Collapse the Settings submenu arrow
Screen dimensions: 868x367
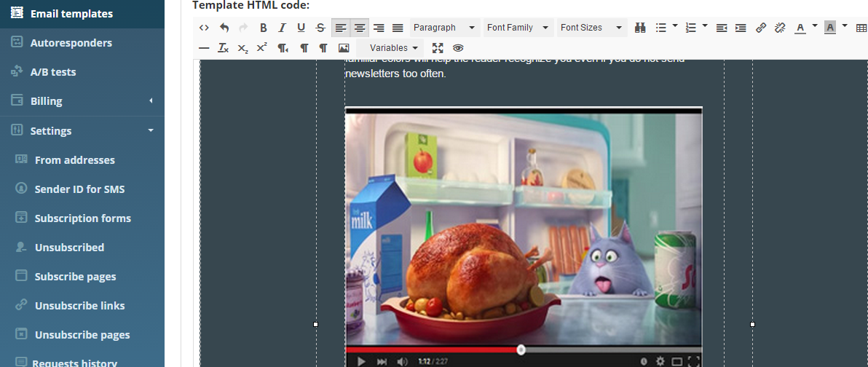tap(151, 130)
